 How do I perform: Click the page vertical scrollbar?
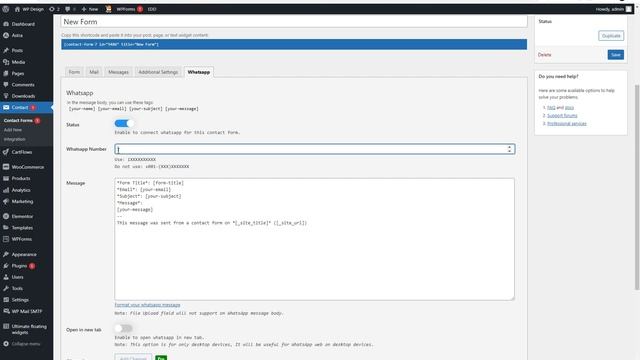637,187
